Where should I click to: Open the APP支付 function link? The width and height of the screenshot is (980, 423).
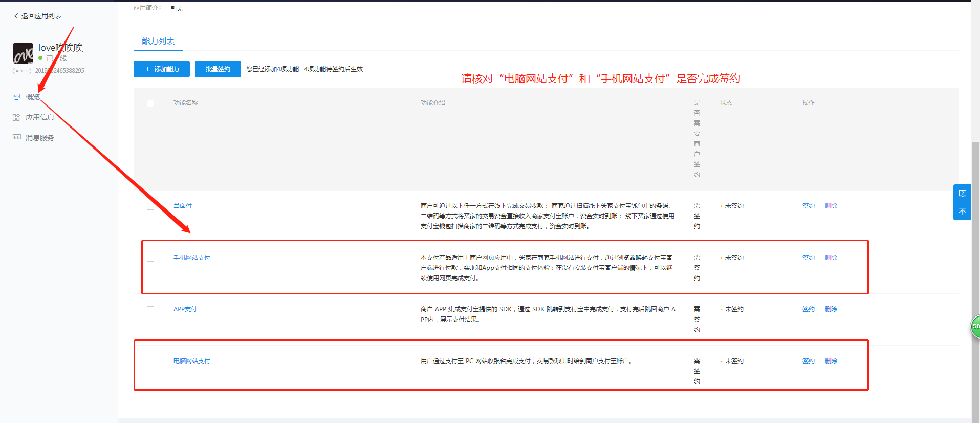(185, 309)
